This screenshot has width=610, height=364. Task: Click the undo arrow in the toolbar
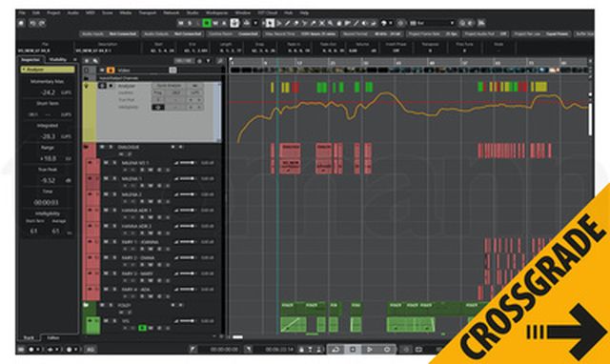33,23
